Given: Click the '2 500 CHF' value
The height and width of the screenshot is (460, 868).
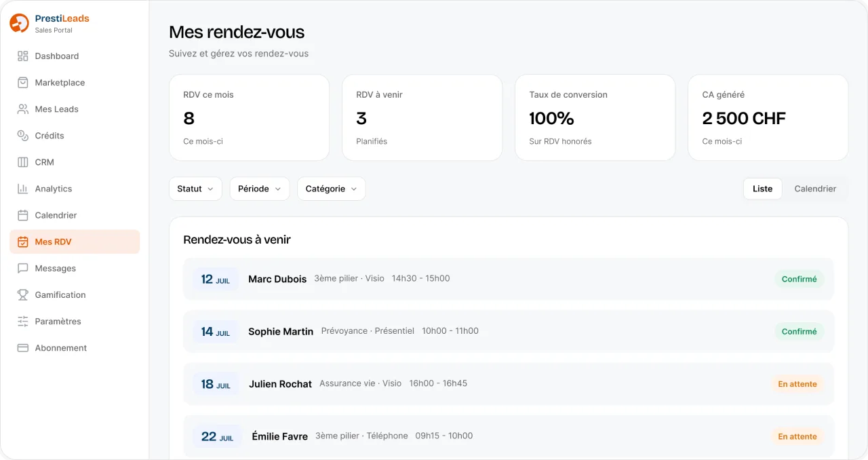Looking at the screenshot, I should (x=744, y=118).
